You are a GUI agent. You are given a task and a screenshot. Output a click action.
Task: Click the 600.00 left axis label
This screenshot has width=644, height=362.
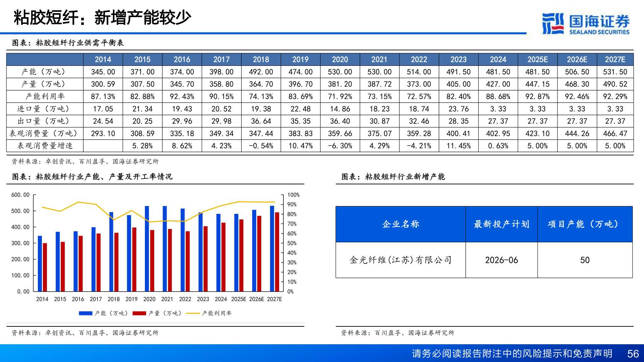coord(20,195)
